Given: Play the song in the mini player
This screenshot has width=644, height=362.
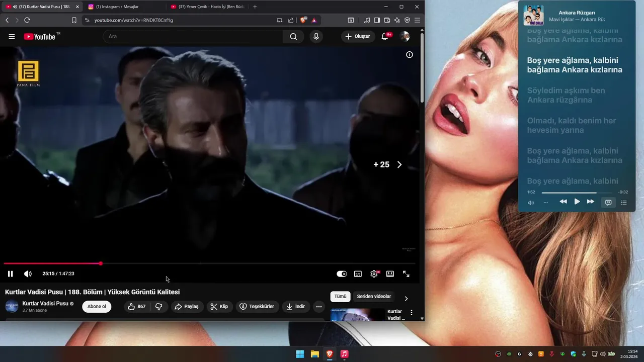Looking at the screenshot, I should tap(577, 202).
